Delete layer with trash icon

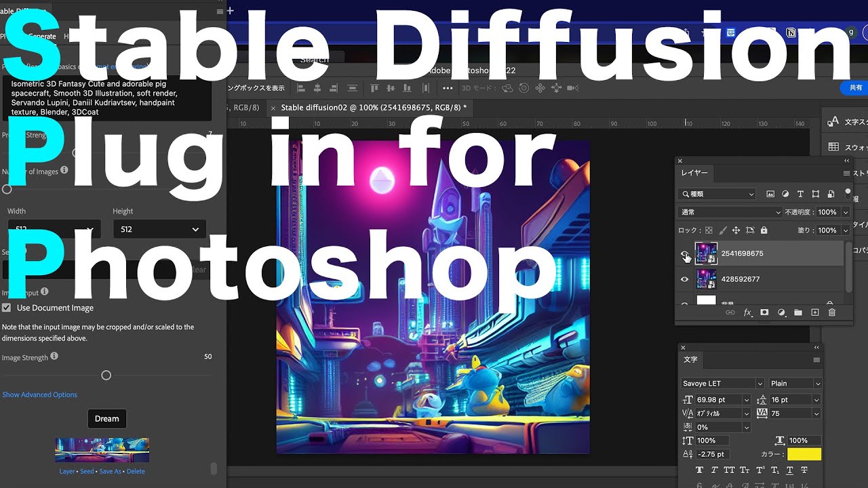(832, 312)
